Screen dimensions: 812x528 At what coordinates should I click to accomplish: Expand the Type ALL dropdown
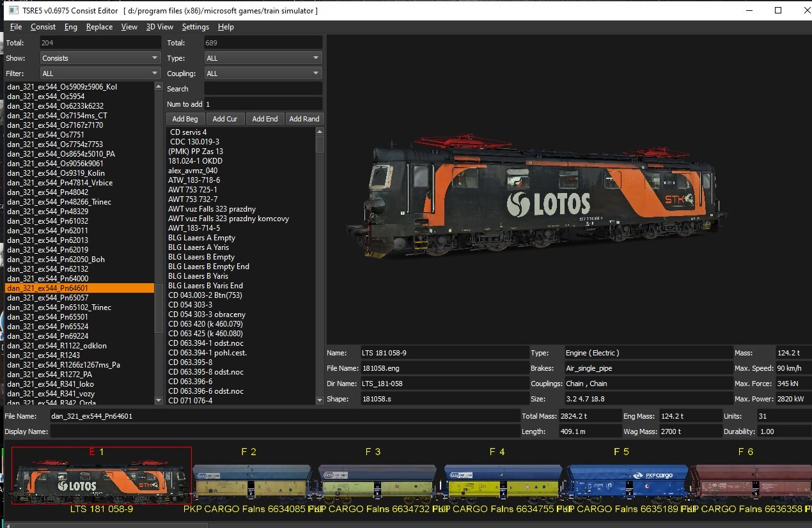point(263,58)
